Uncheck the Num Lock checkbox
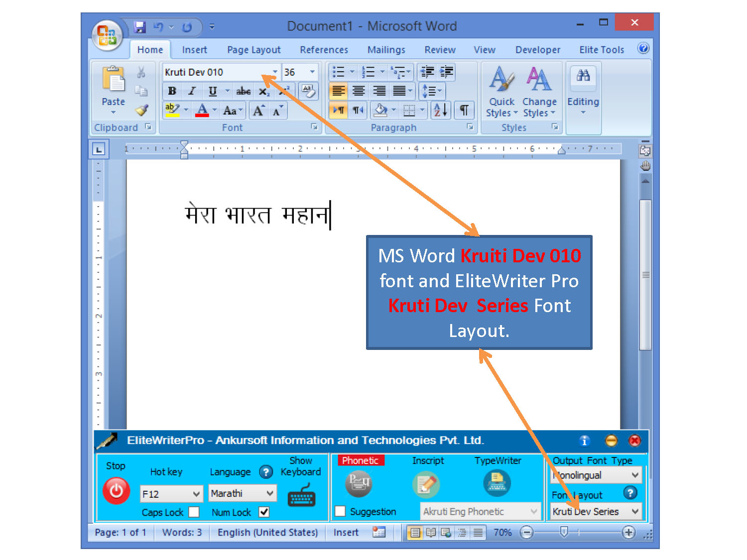 (264, 512)
